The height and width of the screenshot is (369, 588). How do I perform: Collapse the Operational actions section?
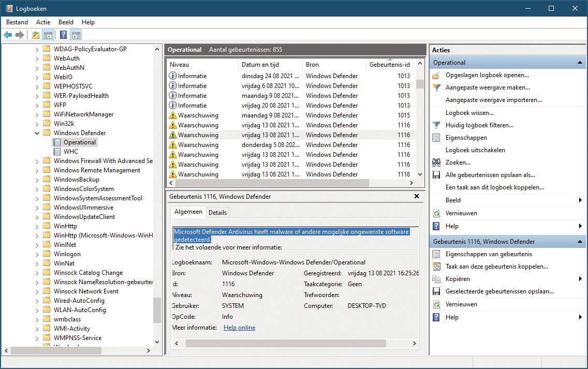tap(580, 63)
